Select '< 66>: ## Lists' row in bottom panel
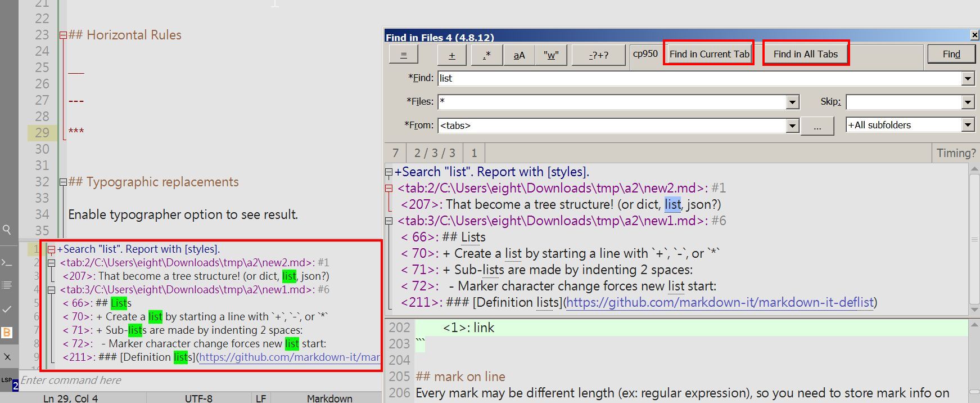 tap(97, 303)
